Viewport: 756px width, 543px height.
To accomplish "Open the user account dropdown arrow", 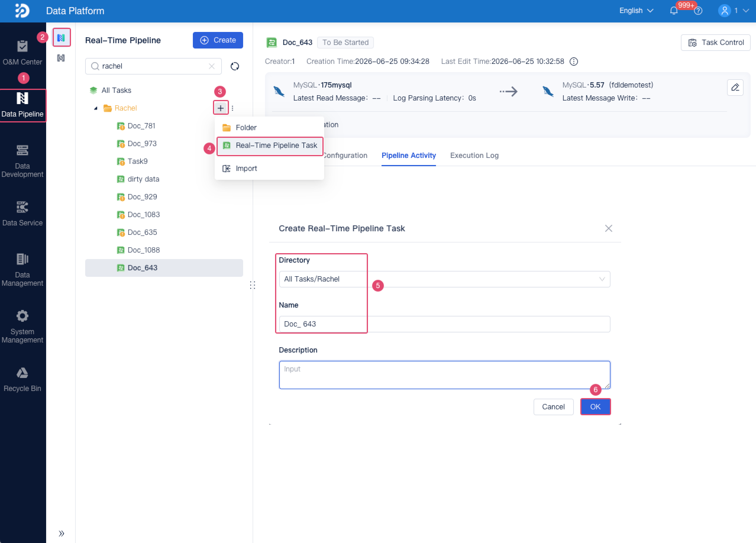I will [x=746, y=11].
